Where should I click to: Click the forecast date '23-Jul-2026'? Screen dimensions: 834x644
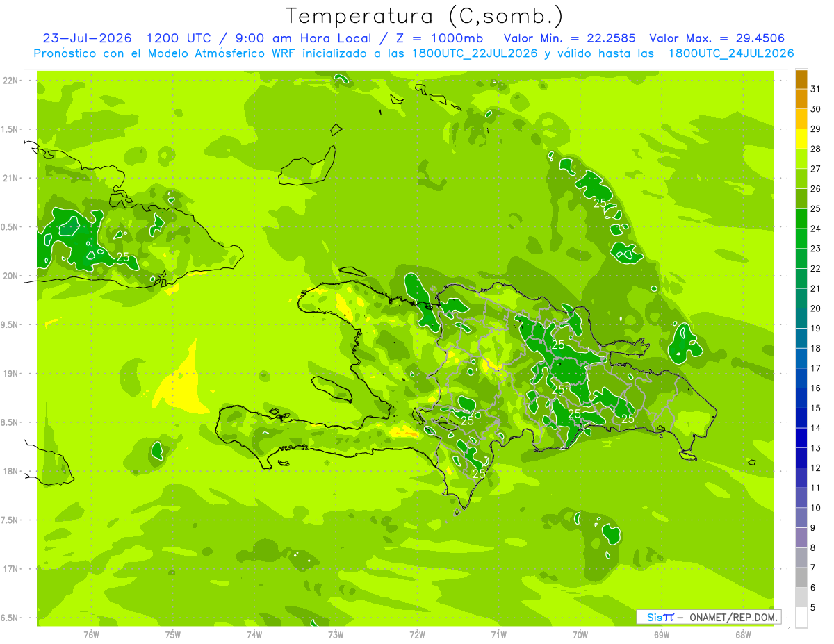point(87,38)
